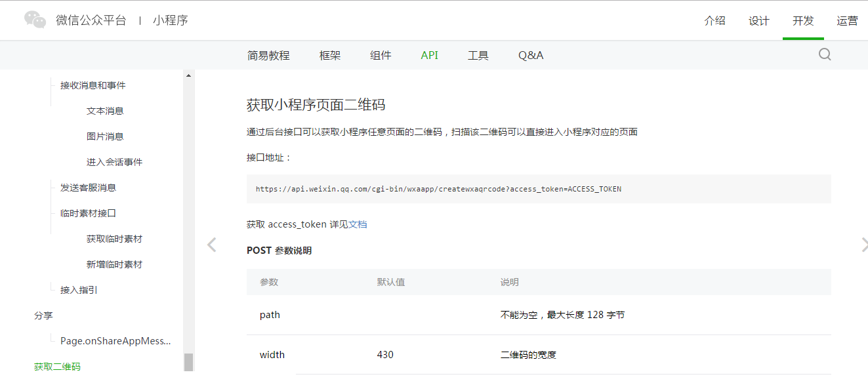Select the 简易教程 submenu item

268,55
